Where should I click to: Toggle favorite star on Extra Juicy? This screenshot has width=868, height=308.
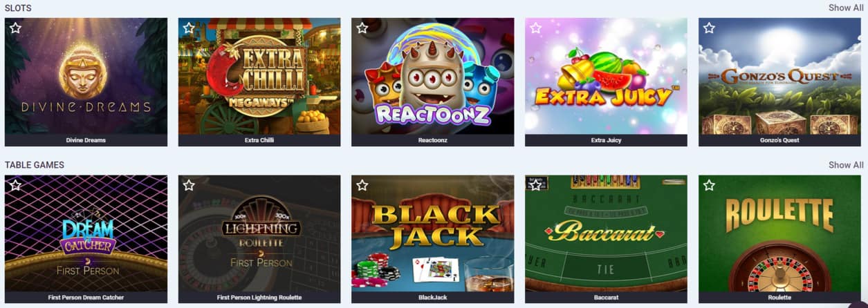coord(535,28)
